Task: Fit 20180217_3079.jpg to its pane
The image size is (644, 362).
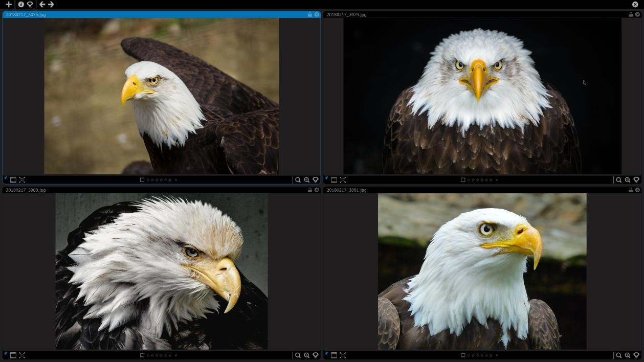Action: point(343,180)
